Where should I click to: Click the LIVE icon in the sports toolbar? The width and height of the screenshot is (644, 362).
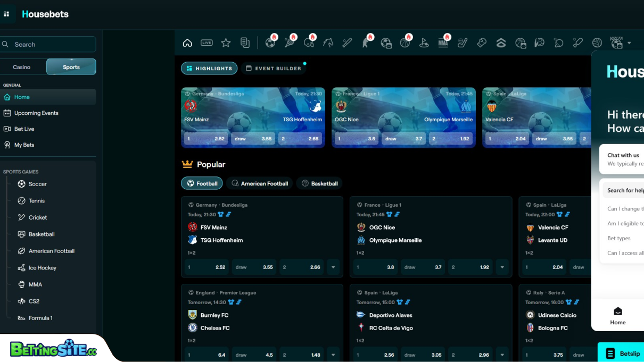[207, 43]
